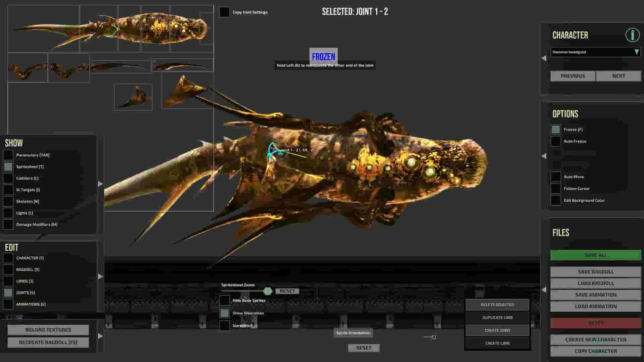Switch Edit mode to Animations
This screenshot has width=644, height=362.
(8, 304)
